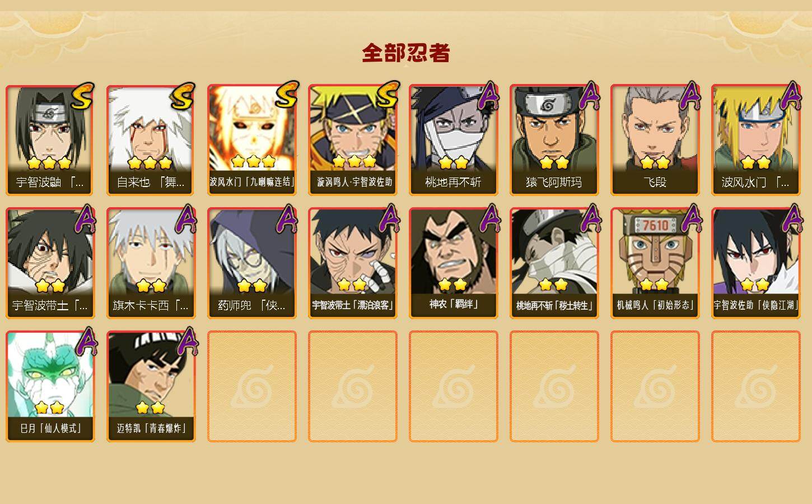Select the 飞段 ninja card
This screenshot has height=504, width=812.
tap(655, 140)
